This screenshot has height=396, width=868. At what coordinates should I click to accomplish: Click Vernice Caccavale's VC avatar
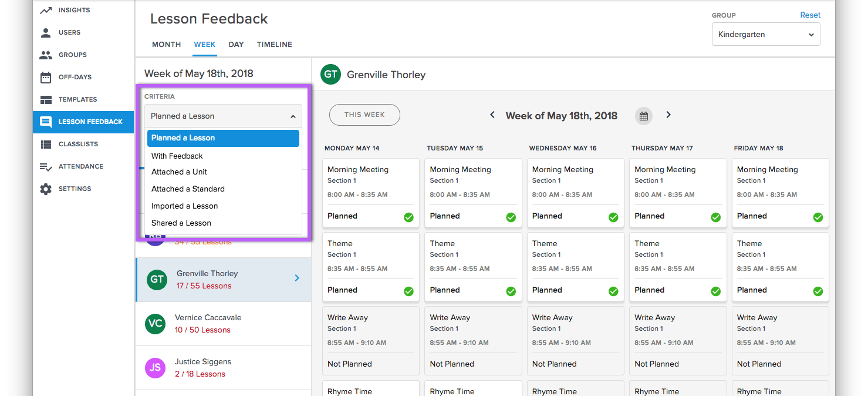(156, 324)
